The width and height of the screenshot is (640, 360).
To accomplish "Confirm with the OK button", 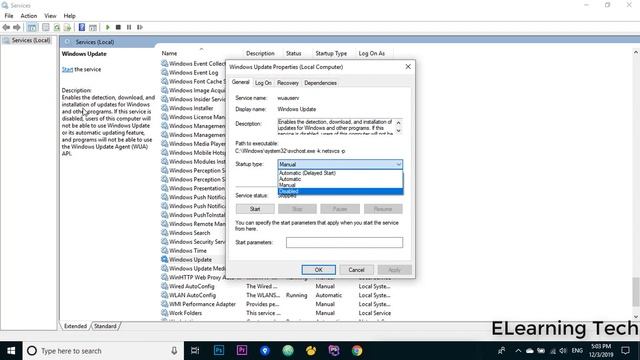I will (318, 270).
